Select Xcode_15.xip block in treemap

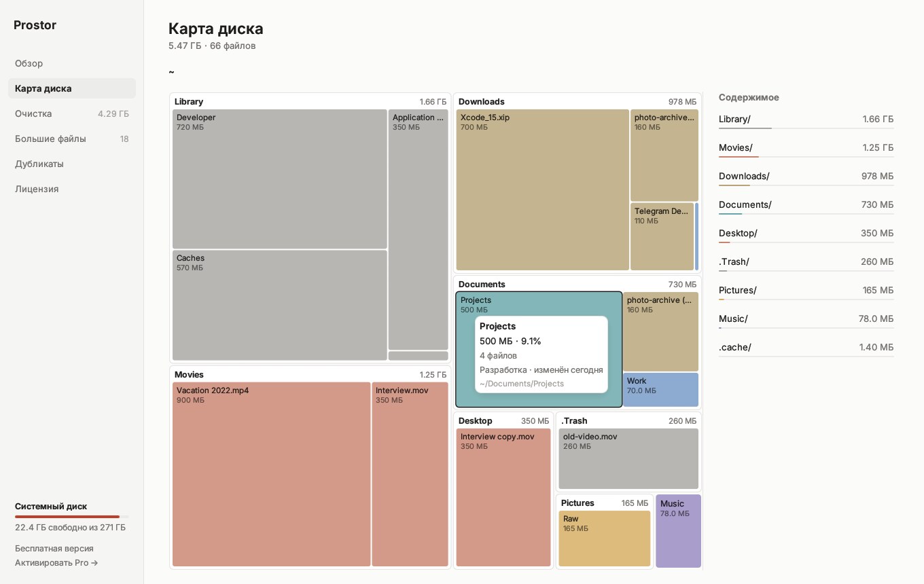click(x=542, y=189)
